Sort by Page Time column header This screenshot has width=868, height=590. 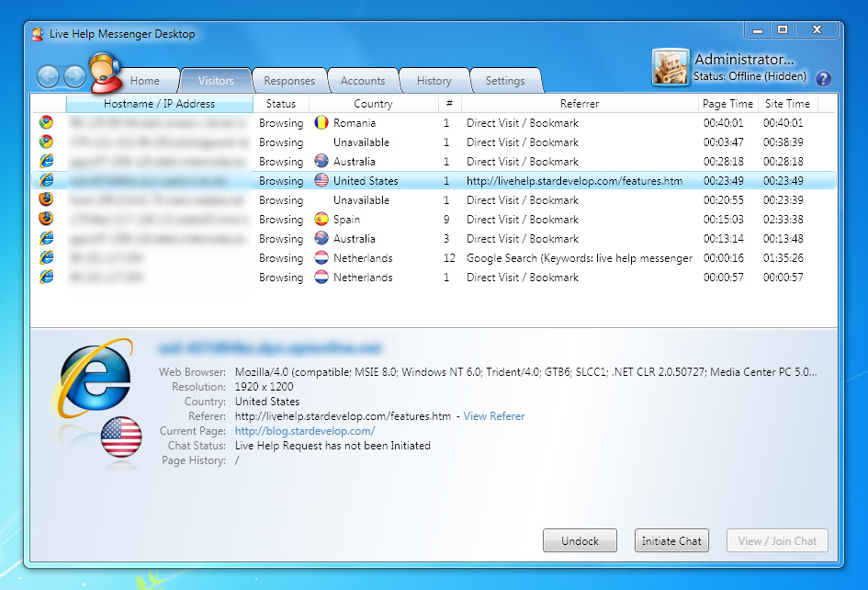pos(727,104)
